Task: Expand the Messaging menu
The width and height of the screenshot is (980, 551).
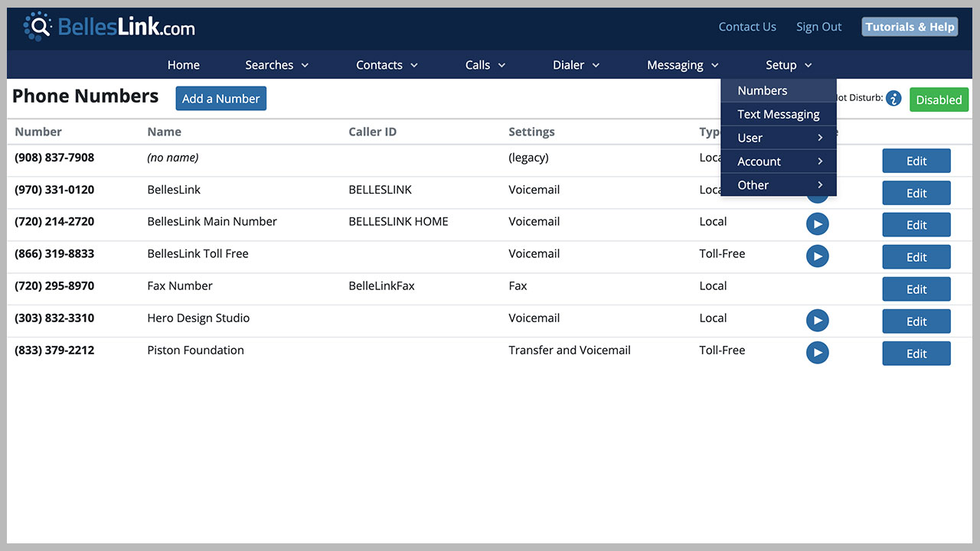Action: 682,65
